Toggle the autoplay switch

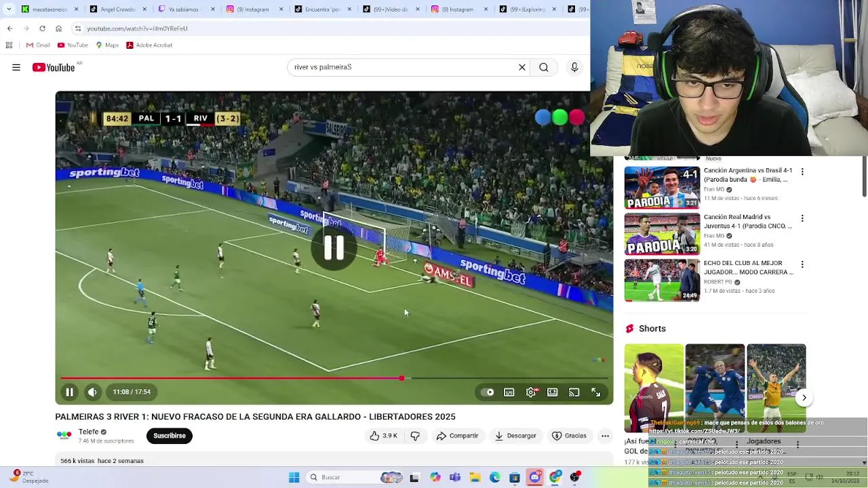(x=488, y=392)
